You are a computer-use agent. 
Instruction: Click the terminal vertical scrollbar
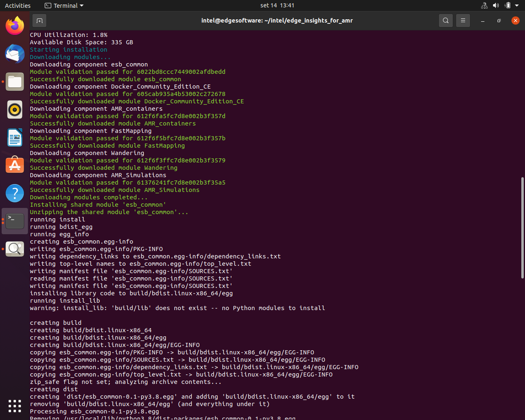pos(522,228)
